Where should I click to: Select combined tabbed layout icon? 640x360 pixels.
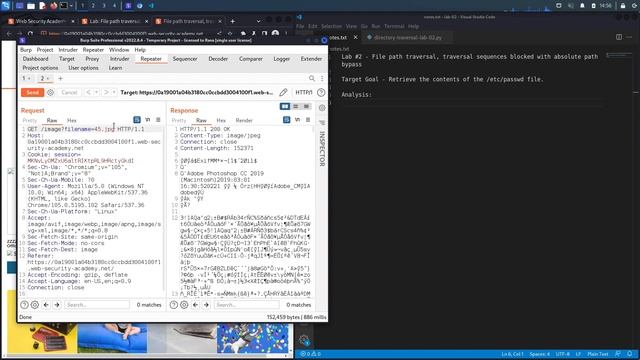pyautogui.click(x=306, y=107)
